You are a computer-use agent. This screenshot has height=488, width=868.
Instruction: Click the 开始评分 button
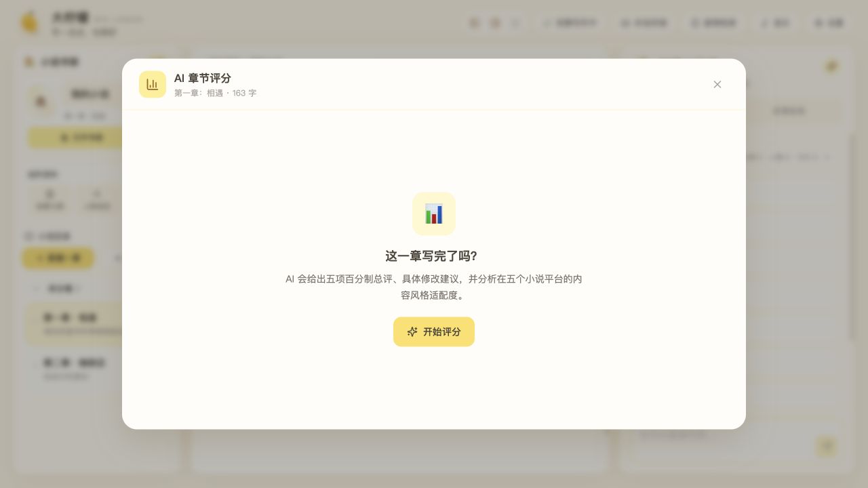[x=434, y=331]
